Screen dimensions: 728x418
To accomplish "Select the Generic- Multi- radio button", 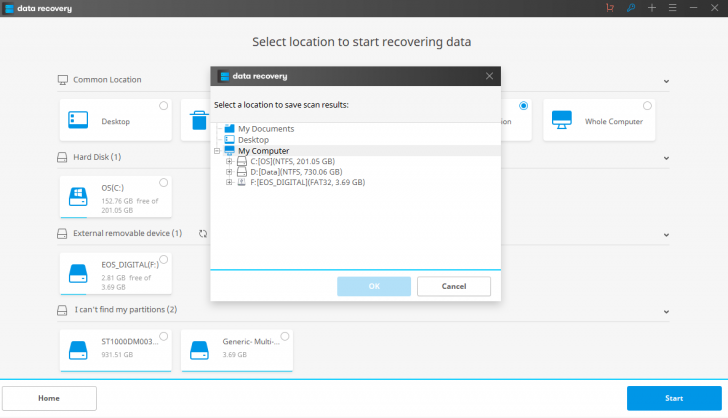I will coord(285,336).
